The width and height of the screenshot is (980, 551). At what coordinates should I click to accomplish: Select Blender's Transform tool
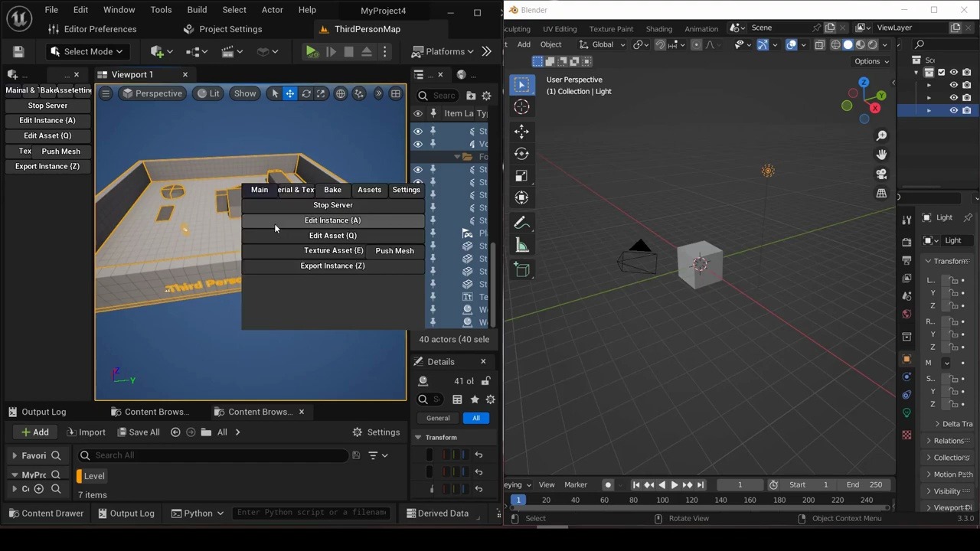coord(521,197)
